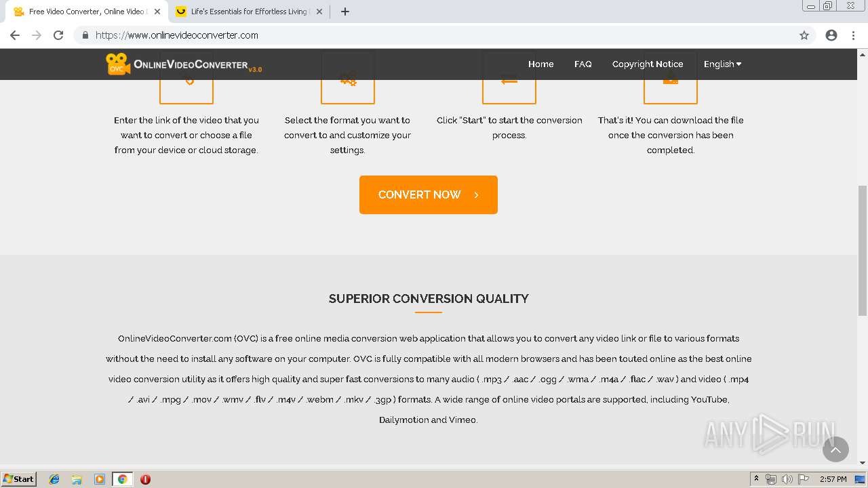Open Windows Explorer folder in taskbar
Viewport: 868px width, 488px height.
pyautogui.click(x=77, y=479)
